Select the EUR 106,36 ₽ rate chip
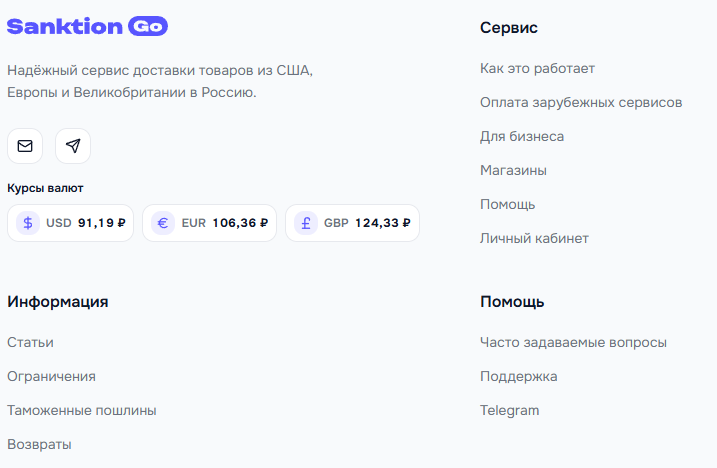 [x=209, y=223]
